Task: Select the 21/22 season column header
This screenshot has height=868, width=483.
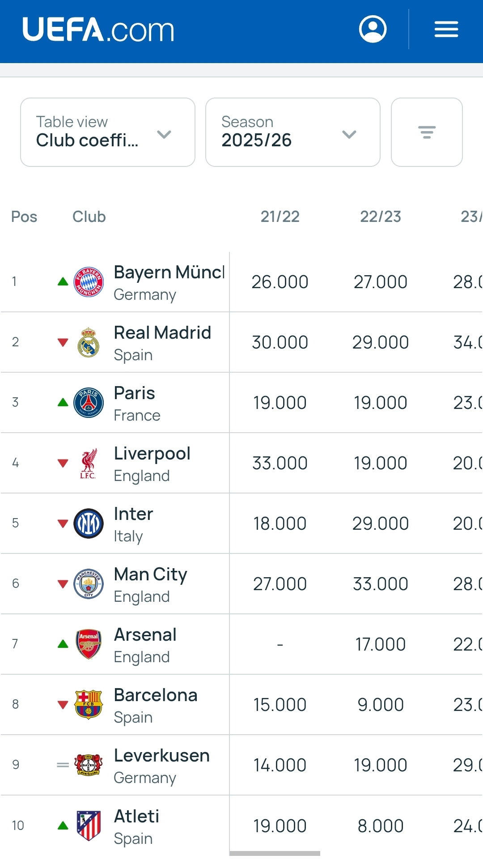Action: tap(280, 217)
